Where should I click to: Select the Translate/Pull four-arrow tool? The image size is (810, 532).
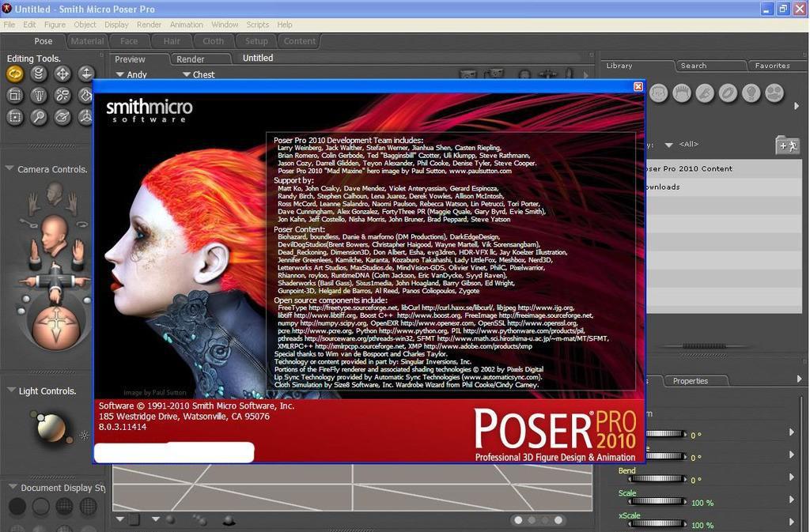[62, 74]
